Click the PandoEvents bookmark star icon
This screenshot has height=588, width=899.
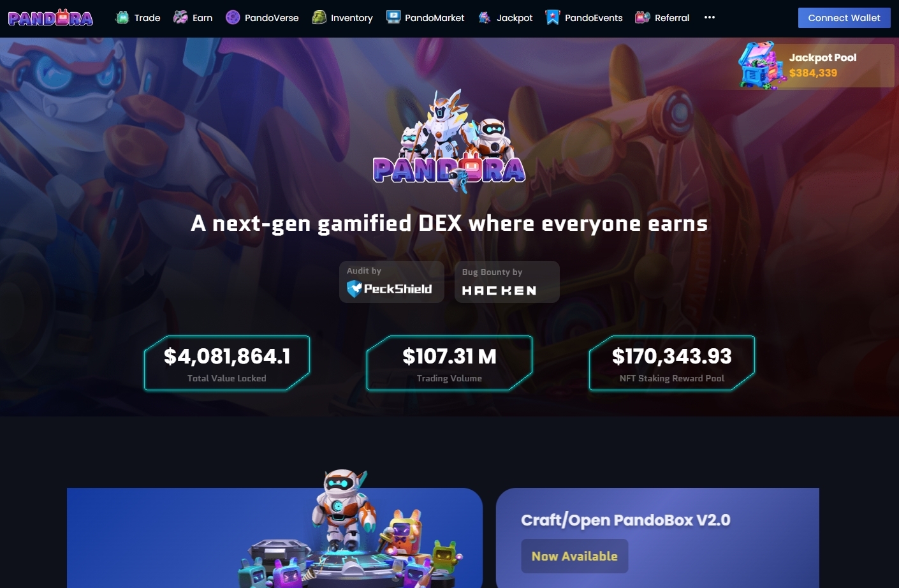(x=553, y=18)
